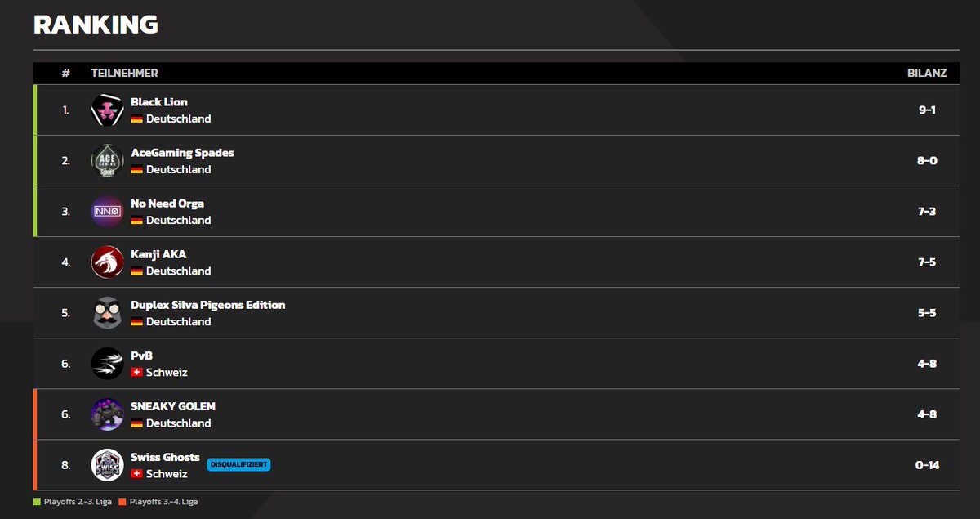Click Swiss flag under Swiss Ghosts
This screenshot has height=519, width=980.
pyautogui.click(x=136, y=474)
